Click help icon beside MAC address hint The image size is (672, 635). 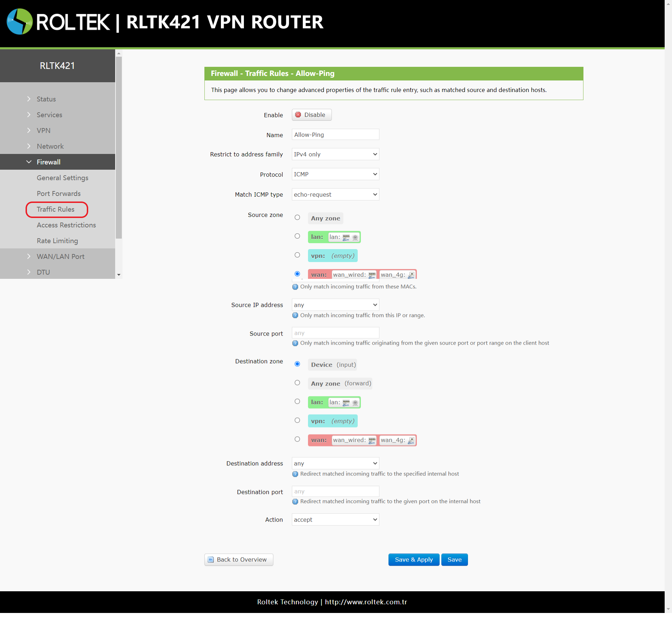(295, 287)
